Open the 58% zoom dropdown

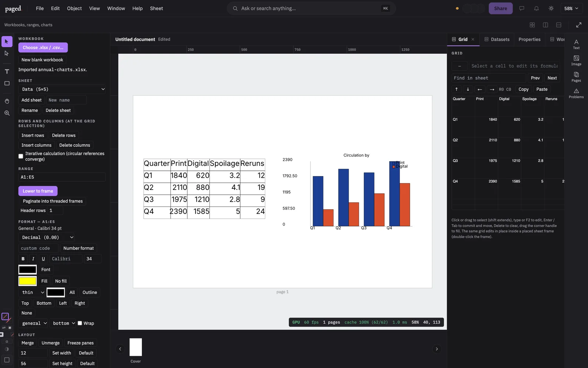point(571,8)
